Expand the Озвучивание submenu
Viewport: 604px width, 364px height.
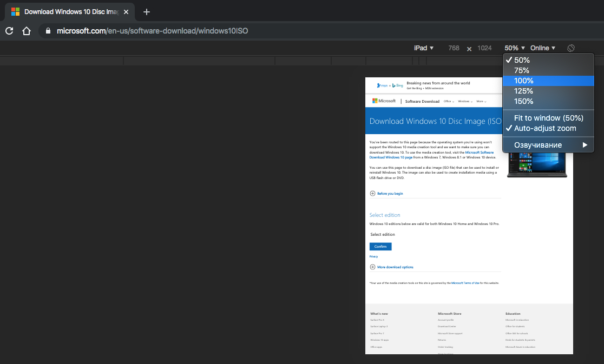[548, 145]
